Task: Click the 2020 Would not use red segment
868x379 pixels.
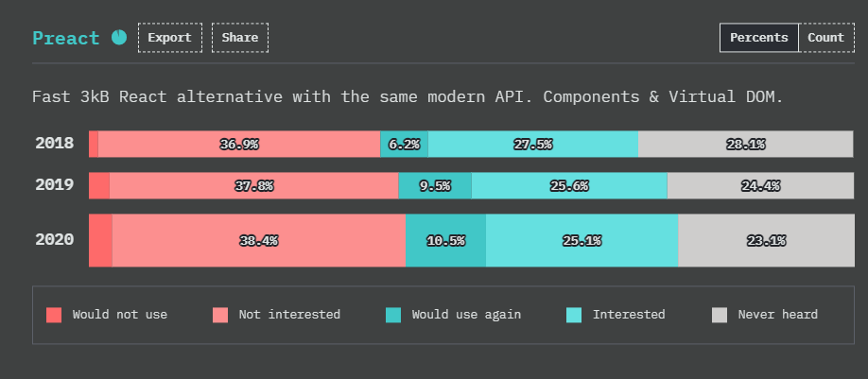Action: (x=101, y=240)
